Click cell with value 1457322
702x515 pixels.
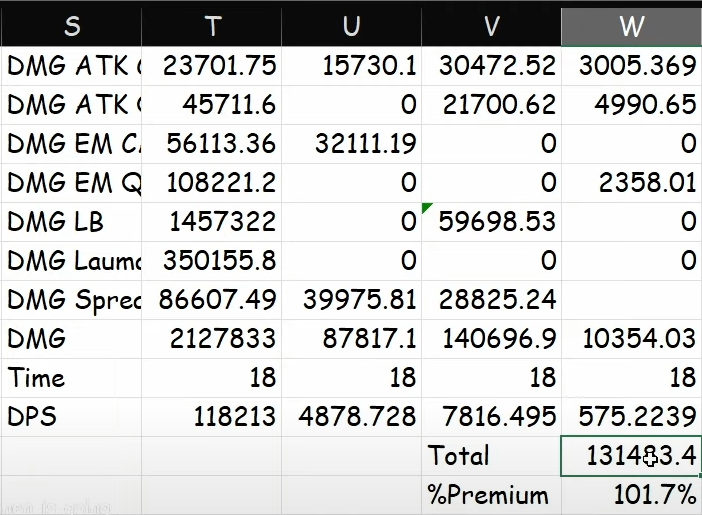211,222
